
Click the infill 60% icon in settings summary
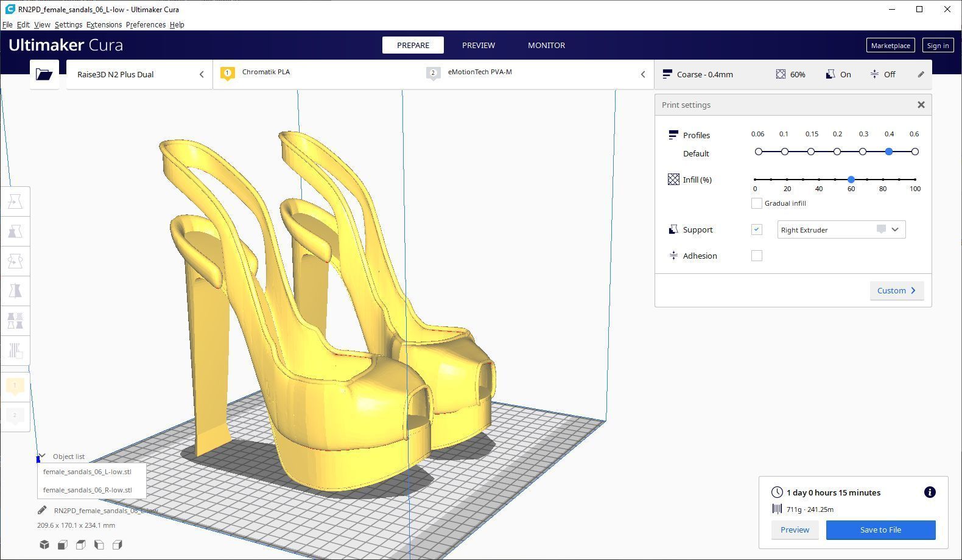click(781, 74)
